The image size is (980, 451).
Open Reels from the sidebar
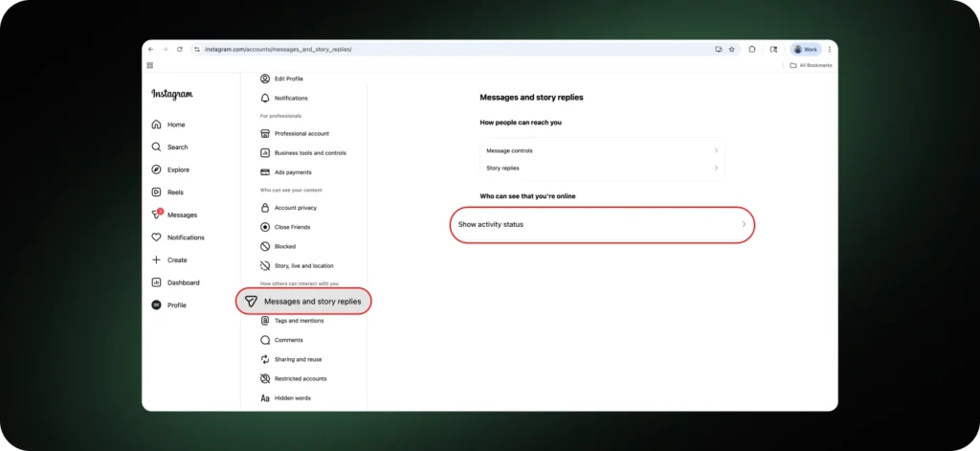point(156,192)
